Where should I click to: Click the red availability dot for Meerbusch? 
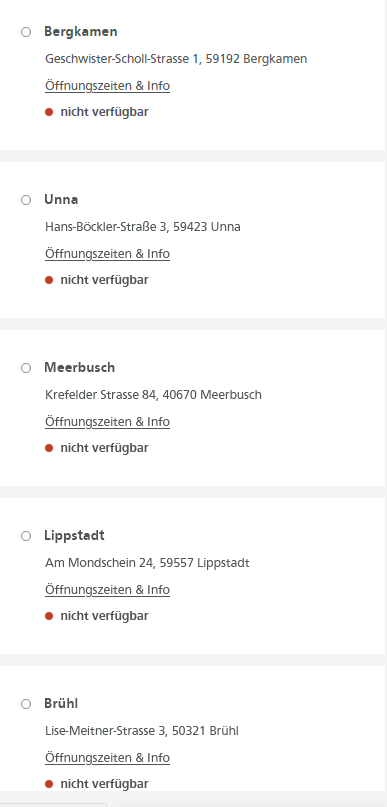click(x=49, y=448)
